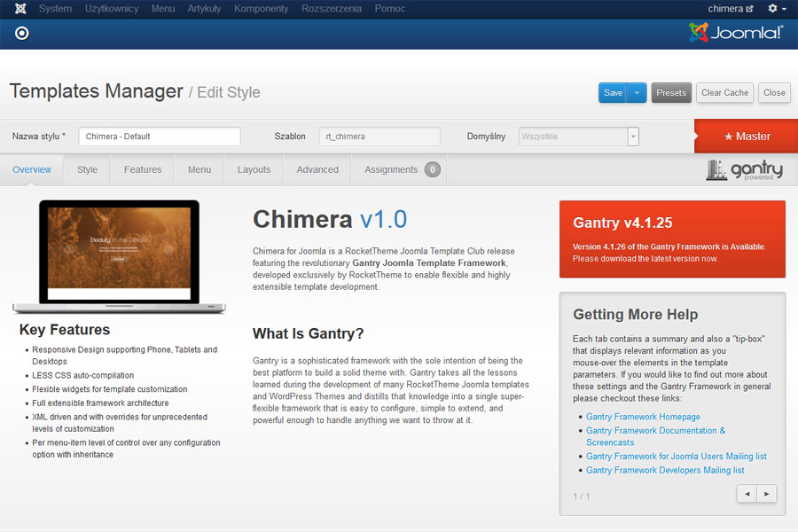Click 'LESS CSS auto-compilation' list item

[x=83, y=375]
